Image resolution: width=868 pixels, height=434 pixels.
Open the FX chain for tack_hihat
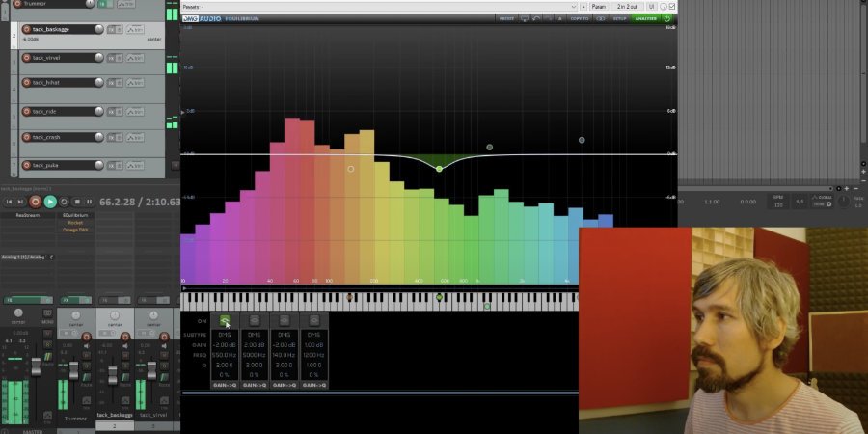(111, 83)
